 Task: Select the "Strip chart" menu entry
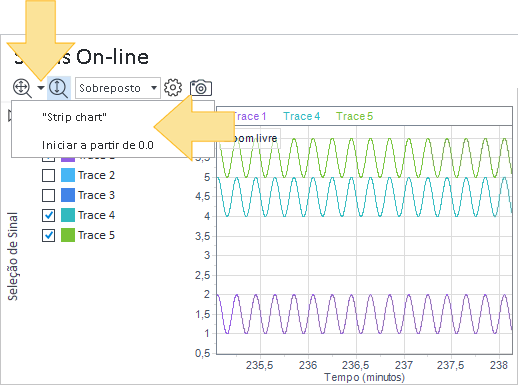point(74,117)
